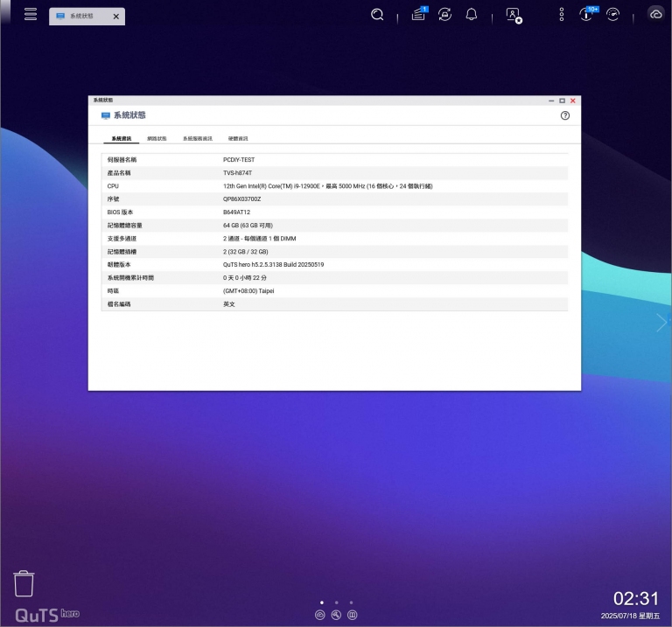Click the 時區 row label
The image size is (672, 627).
[x=113, y=291]
